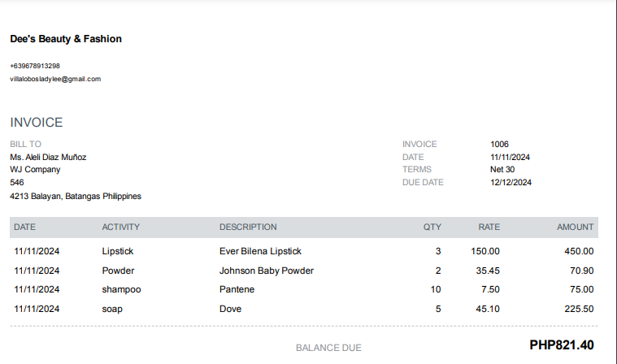Screen dimensions: 617x364
Task: Click the Dove description cell
Action: pos(230,309)
